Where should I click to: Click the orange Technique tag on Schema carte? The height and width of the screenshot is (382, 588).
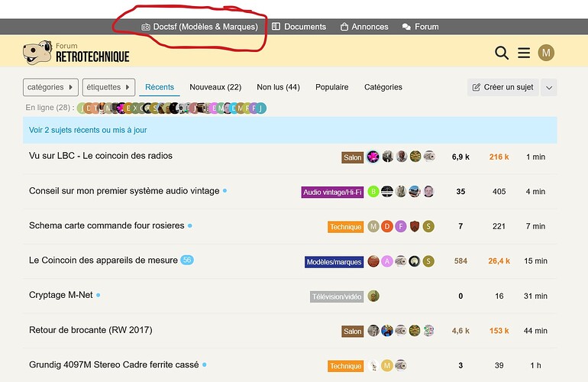click(x=345, y=227)
